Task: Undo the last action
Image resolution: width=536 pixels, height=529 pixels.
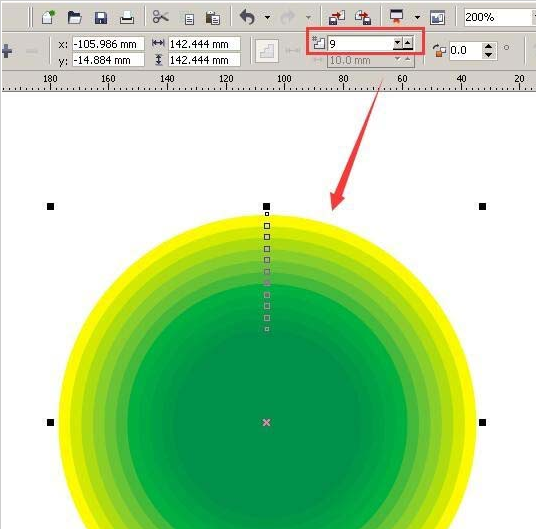Action: coord(247,17)
